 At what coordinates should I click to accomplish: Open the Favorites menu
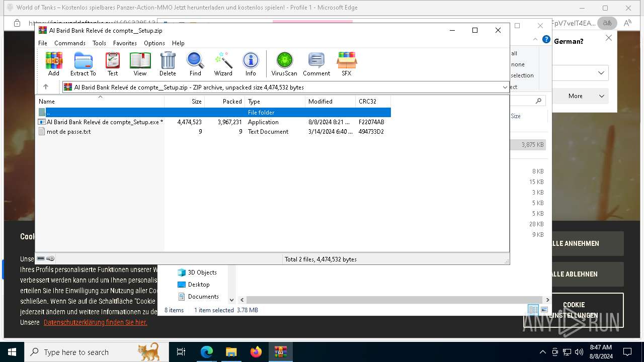125,43
